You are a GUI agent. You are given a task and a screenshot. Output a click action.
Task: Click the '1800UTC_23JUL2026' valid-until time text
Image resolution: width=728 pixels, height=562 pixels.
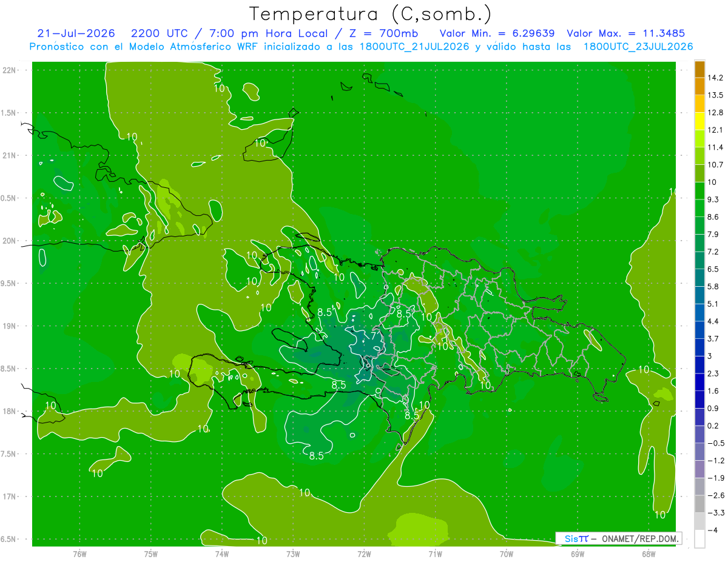(638, 47)
